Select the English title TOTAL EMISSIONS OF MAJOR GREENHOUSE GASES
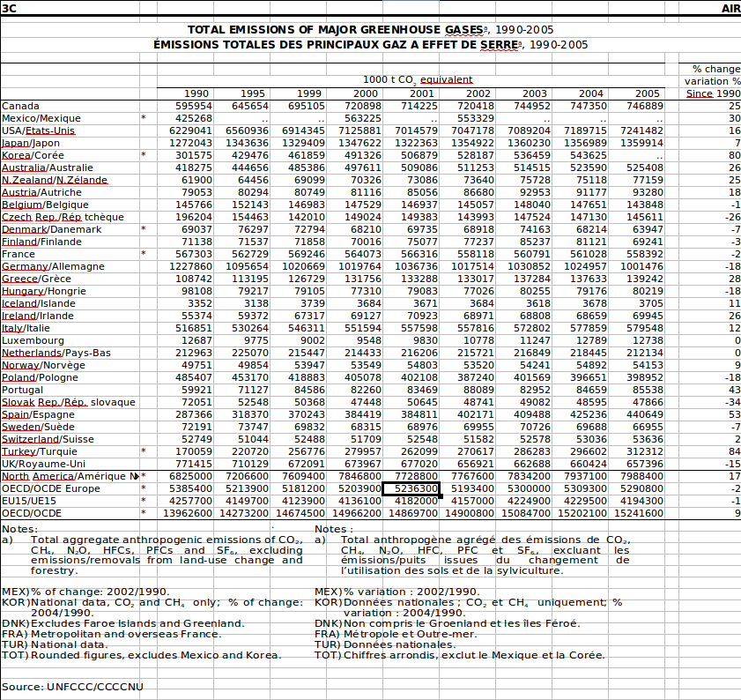The height and width of the screenshot is (700, 741). click(x=335, y=29)
